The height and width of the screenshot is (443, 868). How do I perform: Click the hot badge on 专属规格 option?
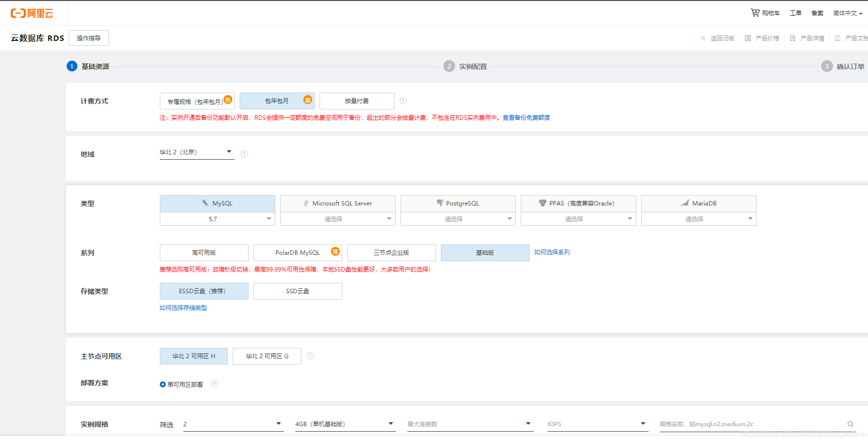click(228, 100)
